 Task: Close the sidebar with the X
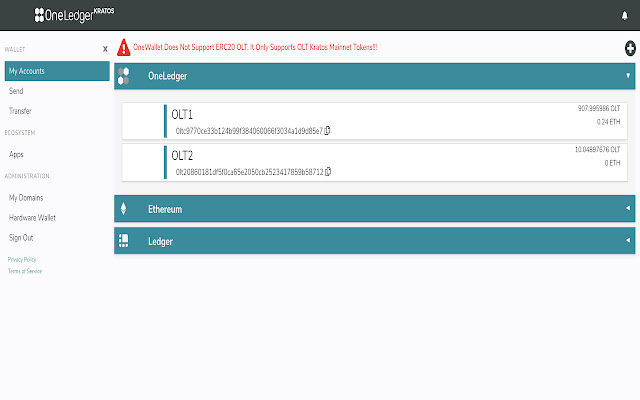(x=105, y=49)
